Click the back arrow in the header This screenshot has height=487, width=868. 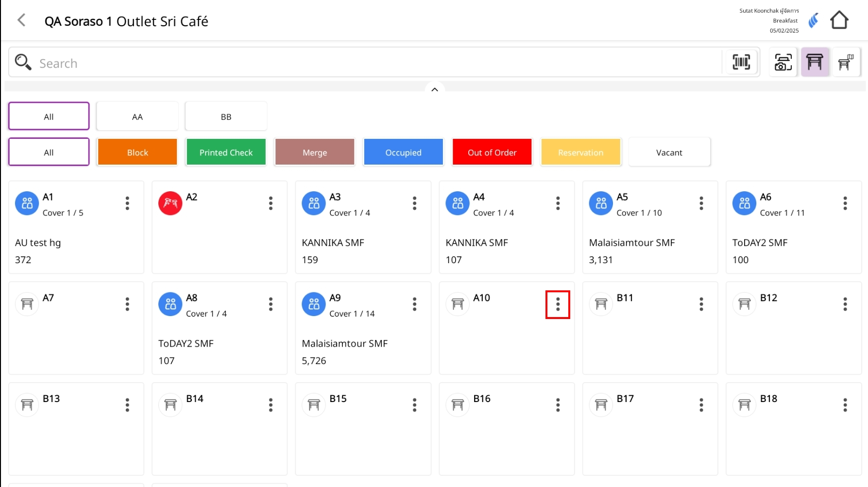(21, 20)
